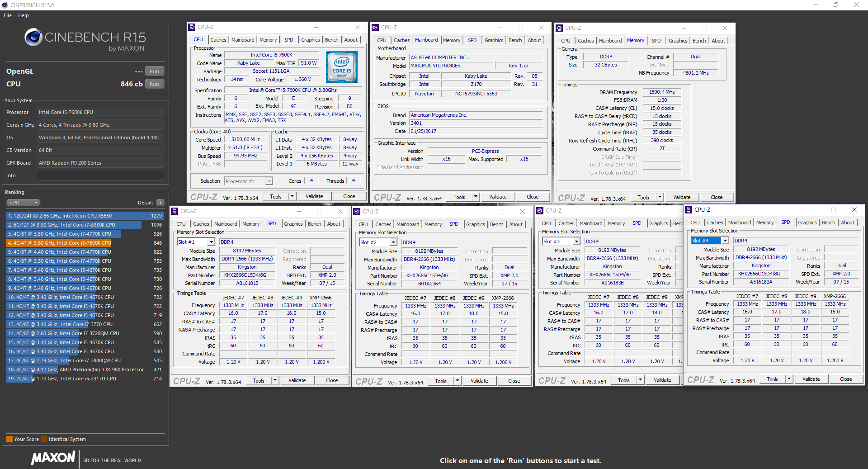The image size is (868, 469).
Task: Click CPU-Z title icon of Slot #2 window
Action: pos(357,212)
